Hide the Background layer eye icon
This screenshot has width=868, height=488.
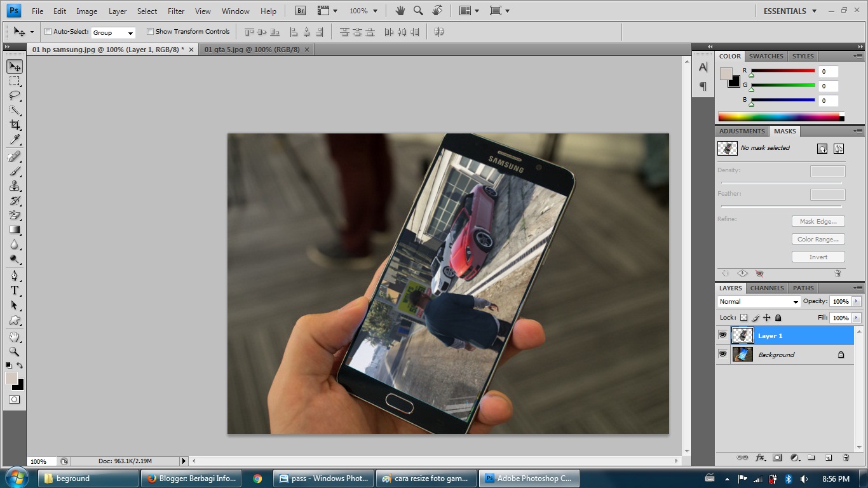[x=722, y=354]
